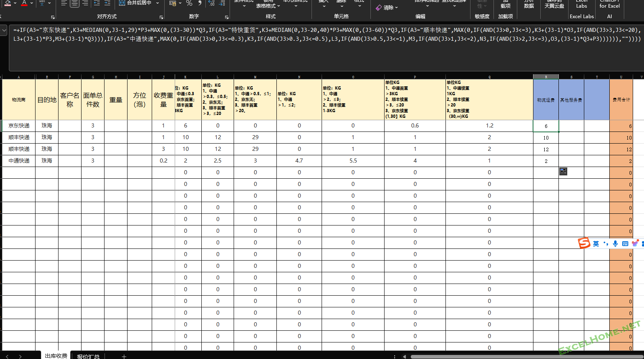Increase the indent
Screen dimensions: 644x359
tap(107, 3)
